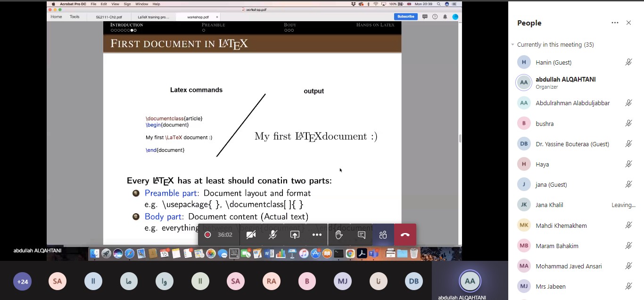Unmute the microphone in meeting toolbar
Image resolution: width=644 pixels, height=300 pixels.
(272, 235)
